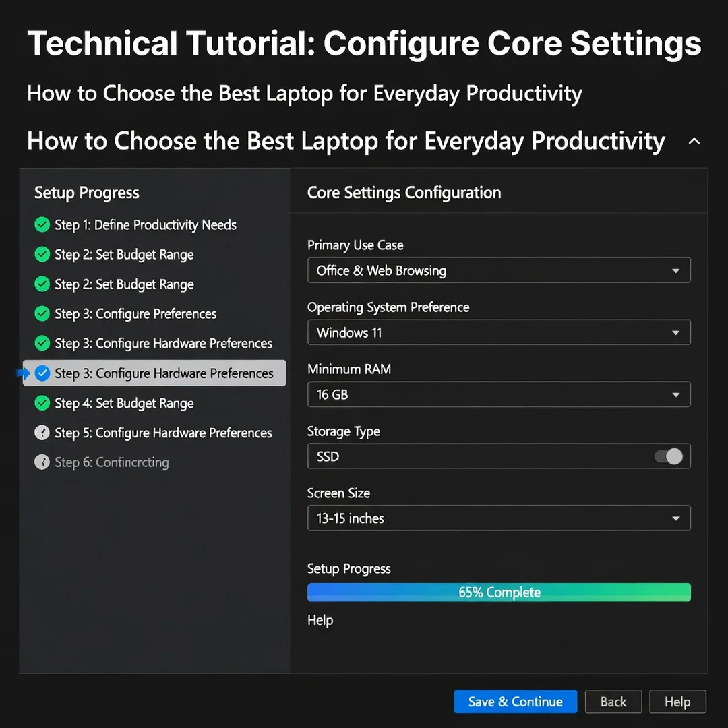
Task: Click the checkmark beside Step 3: Configure Preferences
Action: 42,314
